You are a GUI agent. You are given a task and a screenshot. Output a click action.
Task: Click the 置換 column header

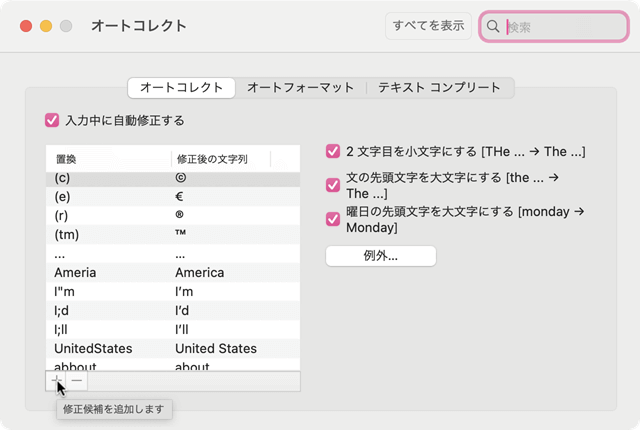click(108, 158)
